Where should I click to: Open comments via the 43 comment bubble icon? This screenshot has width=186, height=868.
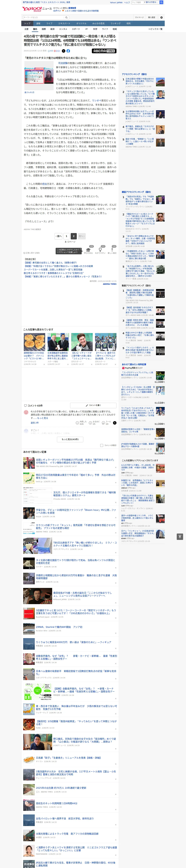(50, 51)
